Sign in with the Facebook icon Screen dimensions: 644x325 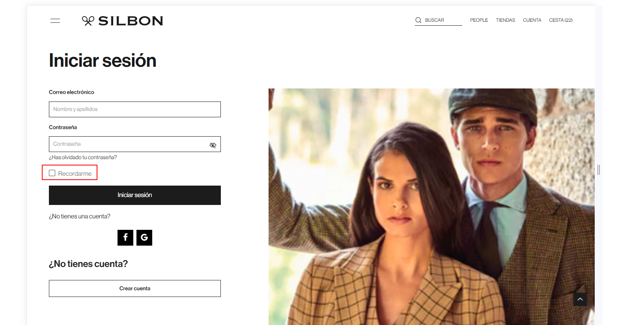click(x=125, y=238)
